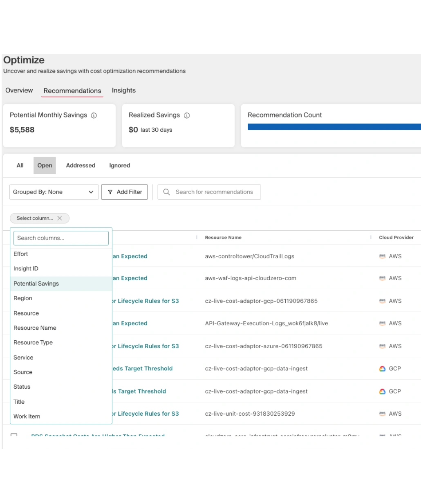Switch to the Insights tab

coord(123,90)
